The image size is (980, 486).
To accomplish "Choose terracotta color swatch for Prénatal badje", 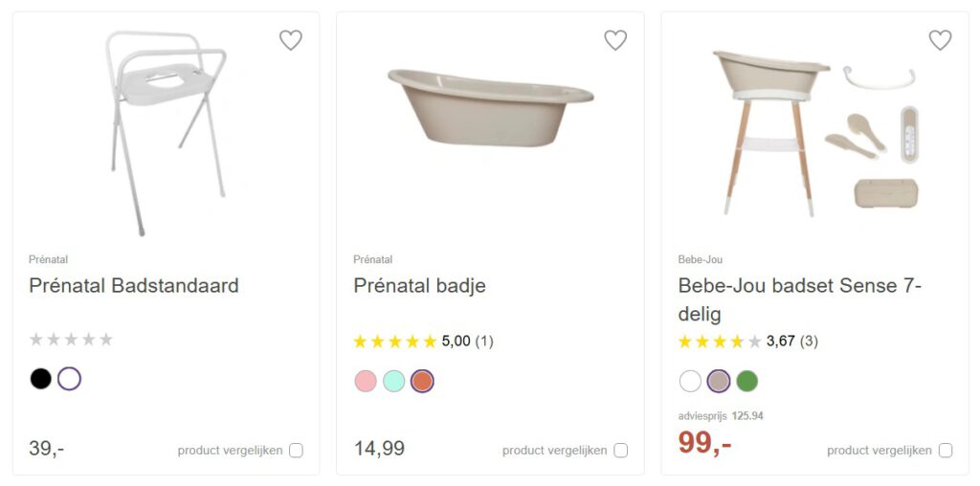I will [x=422, y=381].
